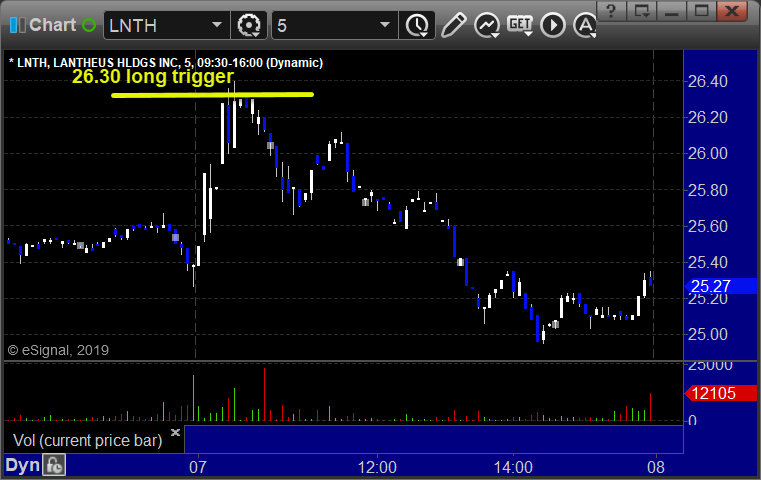Toggle the green link circle indicator
Image resolution: width=761 pixels, height=480 pixels.
point(89,25)
